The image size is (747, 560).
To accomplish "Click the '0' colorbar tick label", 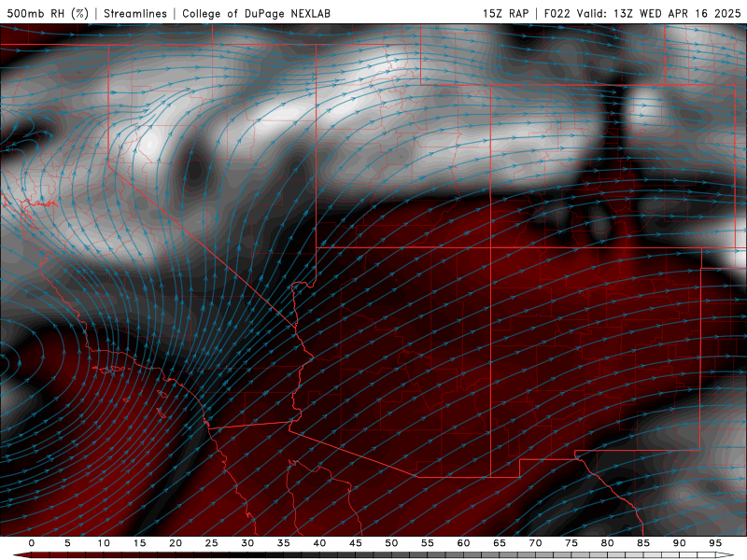I will [x=32, y=543].
